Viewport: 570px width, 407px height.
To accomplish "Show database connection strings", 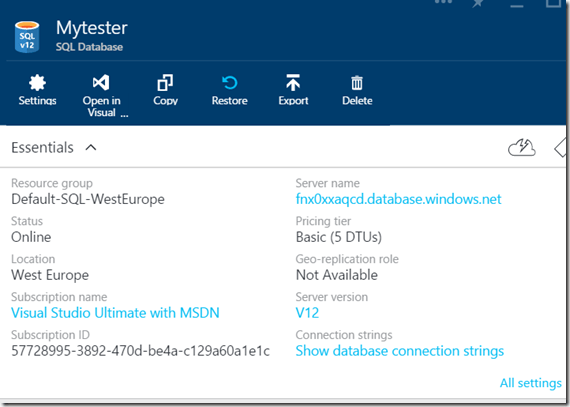I will click(x=400, y=351).
